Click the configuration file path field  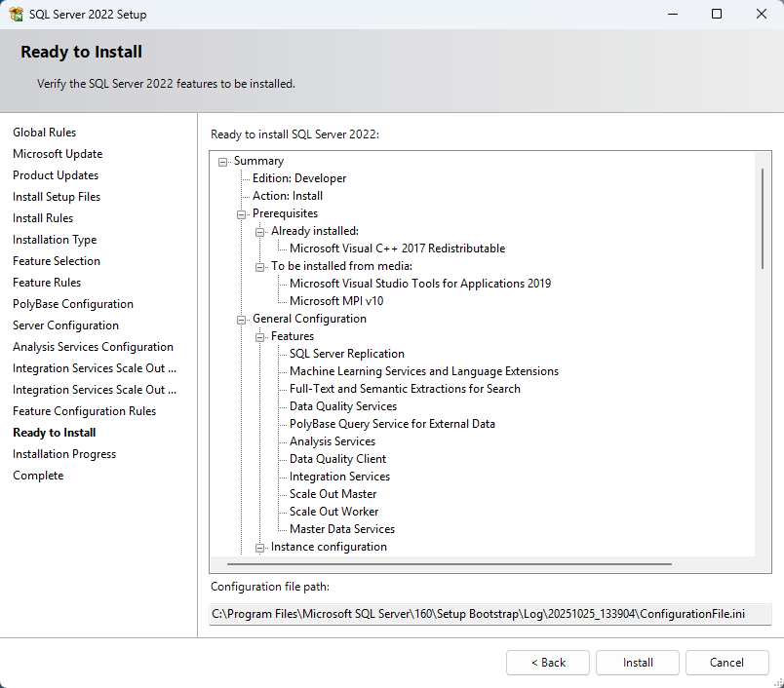point(490,614)
